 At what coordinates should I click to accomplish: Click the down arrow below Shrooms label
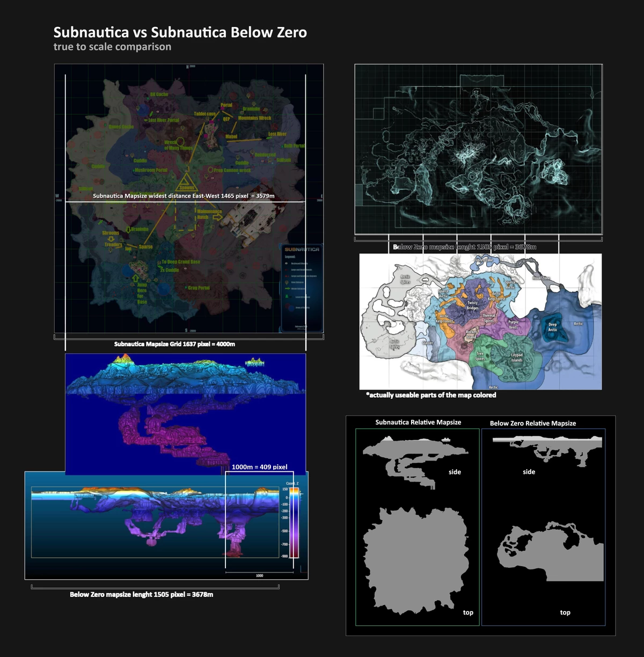coord(111,239)
